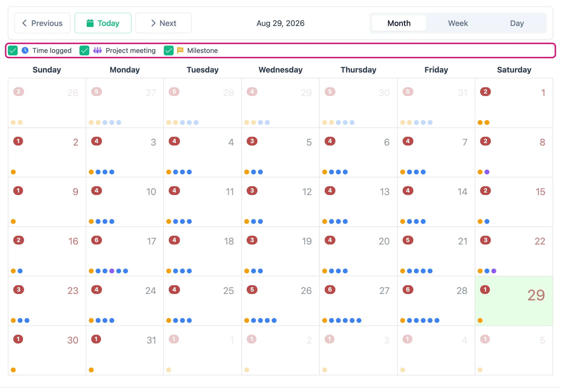The height and width of the screenshot is (392, 561).
Task: Click the blue clock Time logged icon
Action: 25,50
